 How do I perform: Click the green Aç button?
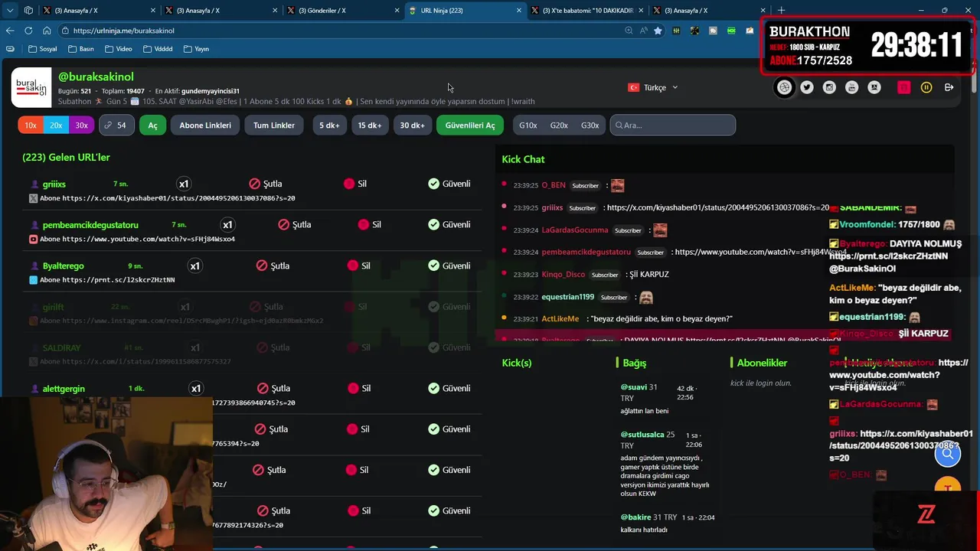pyautogui.click(x=152, y=125)
